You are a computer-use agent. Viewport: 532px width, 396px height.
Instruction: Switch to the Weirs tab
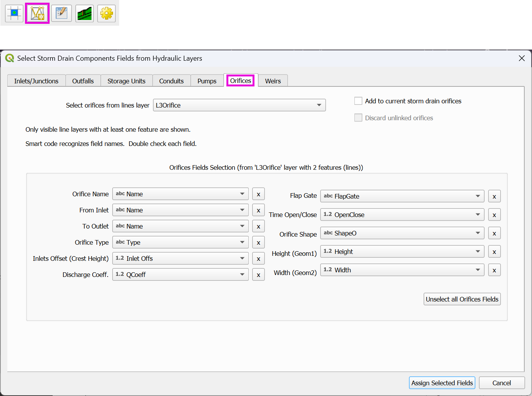pyautogui.click(x=273, y=81)
